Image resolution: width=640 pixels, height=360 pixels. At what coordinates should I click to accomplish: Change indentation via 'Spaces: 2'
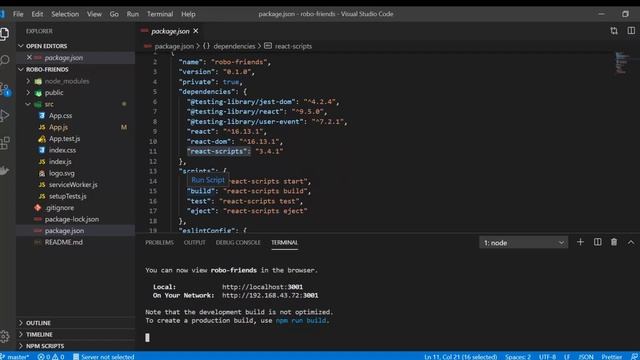pyautogui.click(x=518, y=356)
